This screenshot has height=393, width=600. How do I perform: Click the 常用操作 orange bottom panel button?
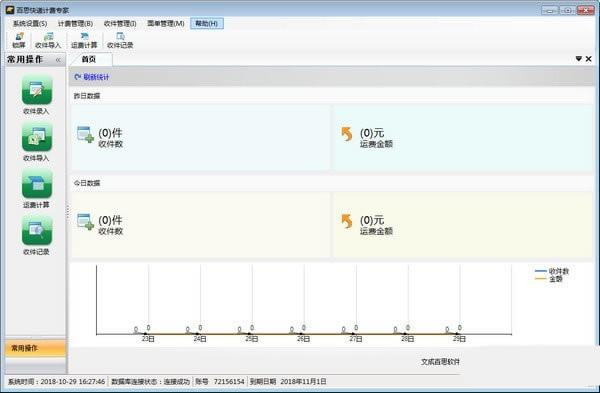pos(36,348)
